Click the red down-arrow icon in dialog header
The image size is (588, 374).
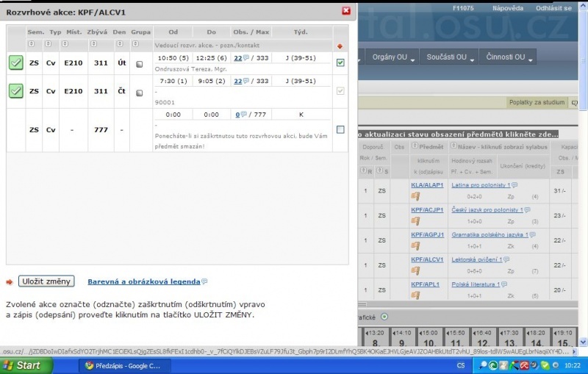340,46
